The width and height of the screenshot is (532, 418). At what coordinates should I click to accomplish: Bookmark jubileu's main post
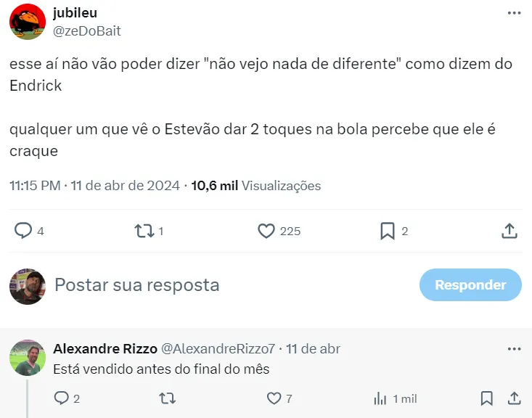(x=388, y=231)
